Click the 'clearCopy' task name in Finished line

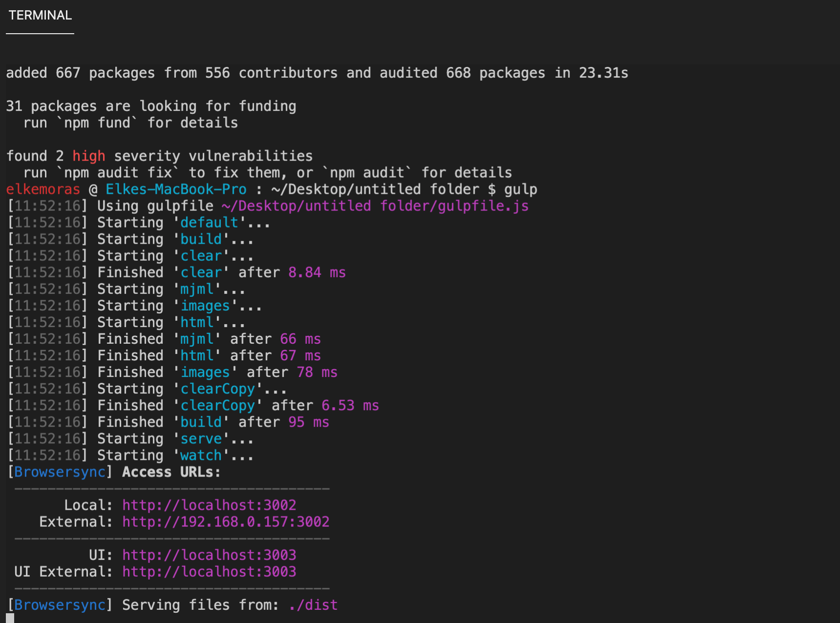click(x=218, y=406)
